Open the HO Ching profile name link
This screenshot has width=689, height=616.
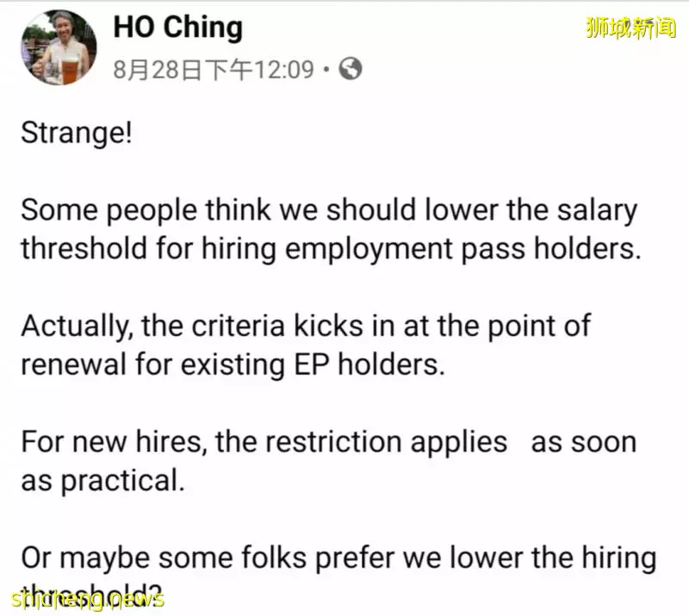tap(178, 28)
